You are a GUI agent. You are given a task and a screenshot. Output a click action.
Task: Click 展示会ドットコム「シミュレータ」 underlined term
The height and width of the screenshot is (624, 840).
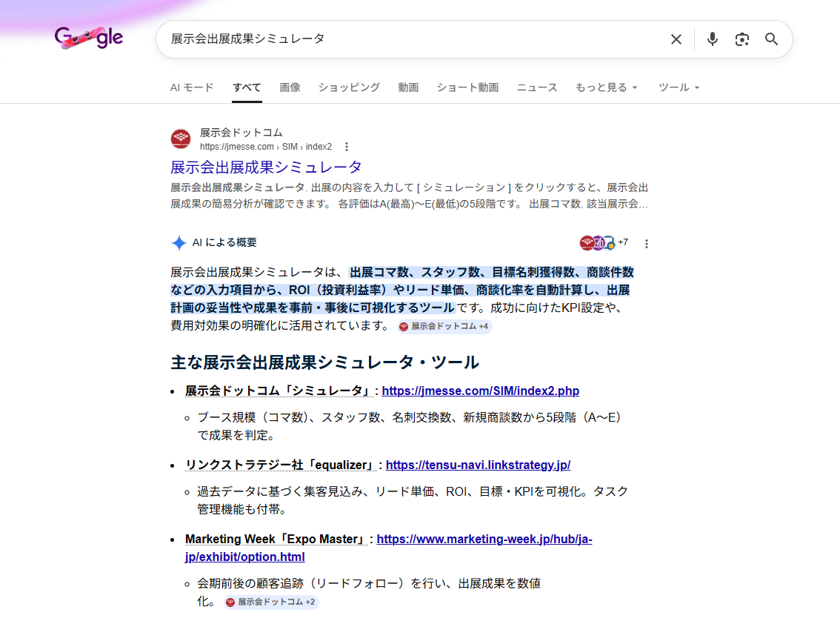pos(278,391)
